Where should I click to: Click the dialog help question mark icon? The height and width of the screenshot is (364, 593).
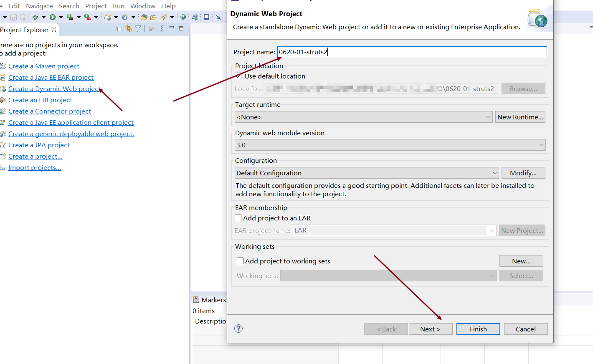click(238, 329)
